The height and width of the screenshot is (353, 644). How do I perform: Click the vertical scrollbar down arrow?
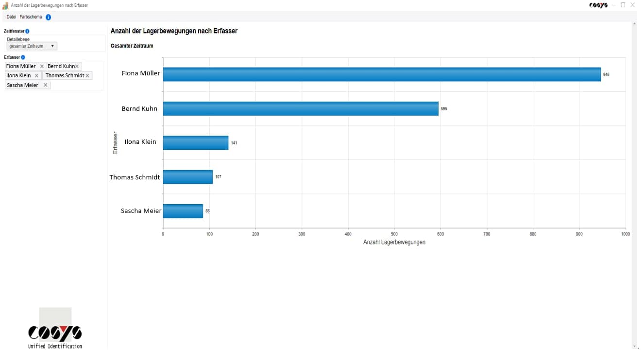[634, 347]
